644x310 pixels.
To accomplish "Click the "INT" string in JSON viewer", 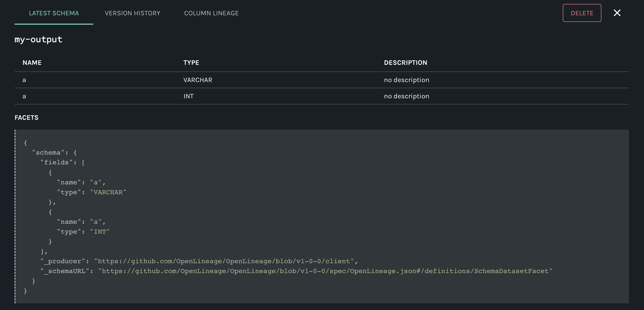I will coord(100,232).
